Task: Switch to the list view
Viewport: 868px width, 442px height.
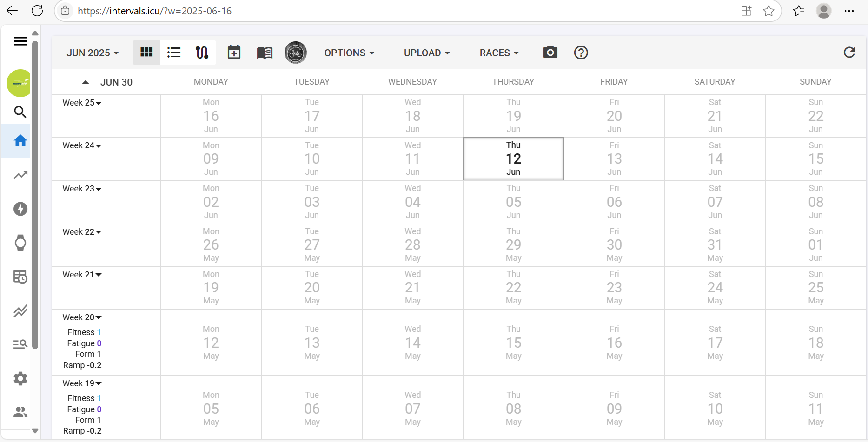Action: point(174,53)
